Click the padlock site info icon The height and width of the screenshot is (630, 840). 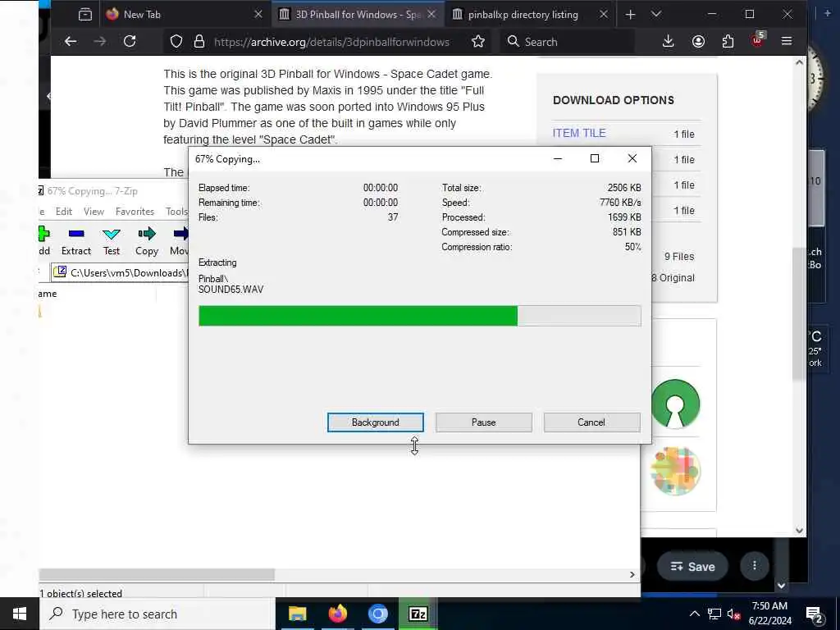click(199, 41)
